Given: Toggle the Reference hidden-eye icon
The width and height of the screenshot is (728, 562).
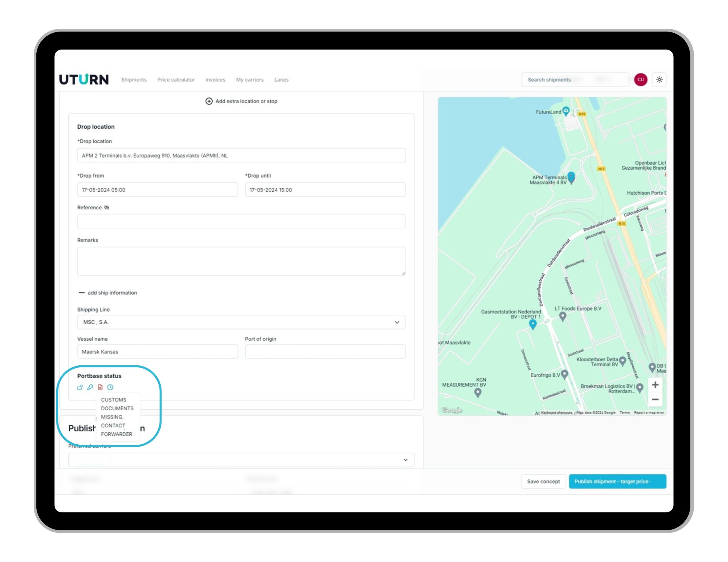Looking at the screenshot, I should [107, 207].
